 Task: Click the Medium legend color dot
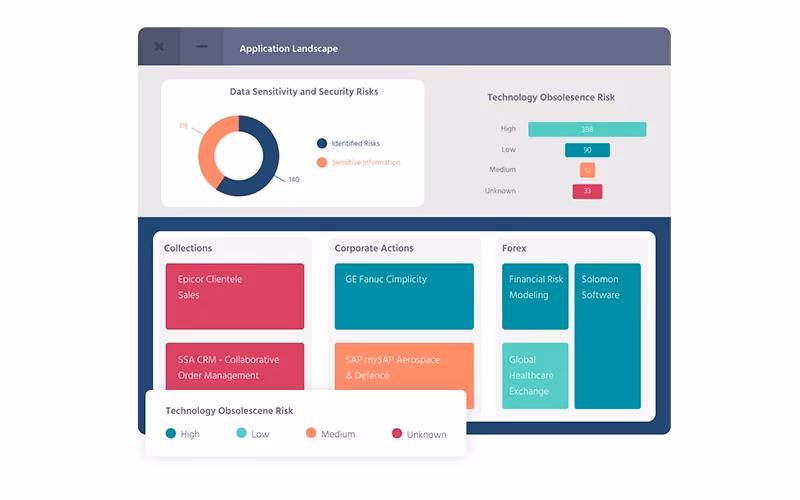[311, 433]
